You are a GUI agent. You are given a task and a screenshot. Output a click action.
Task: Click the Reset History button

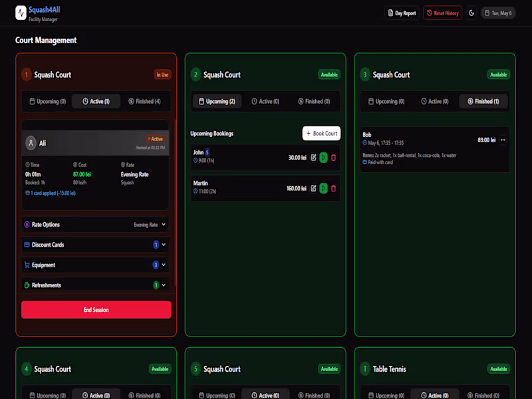(442, 13)
